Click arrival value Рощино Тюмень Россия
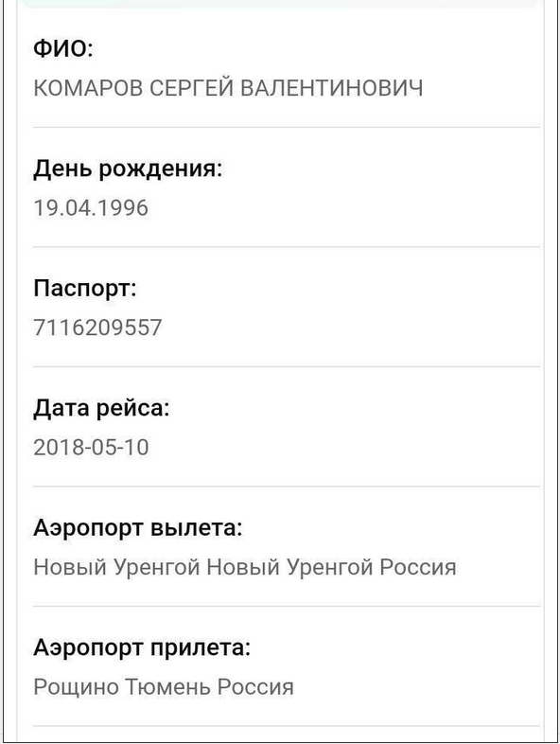 pos(164,686)
